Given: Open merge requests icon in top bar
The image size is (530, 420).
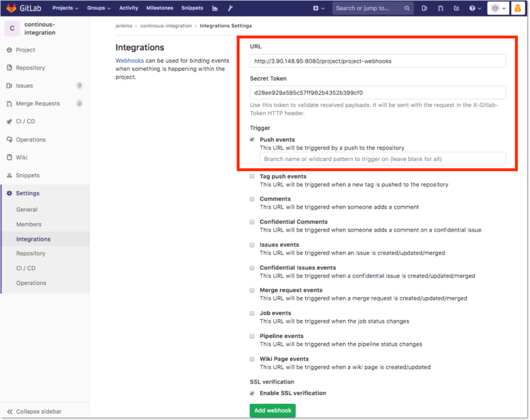Looking at the screenshot, I should (x=440, y=8).
